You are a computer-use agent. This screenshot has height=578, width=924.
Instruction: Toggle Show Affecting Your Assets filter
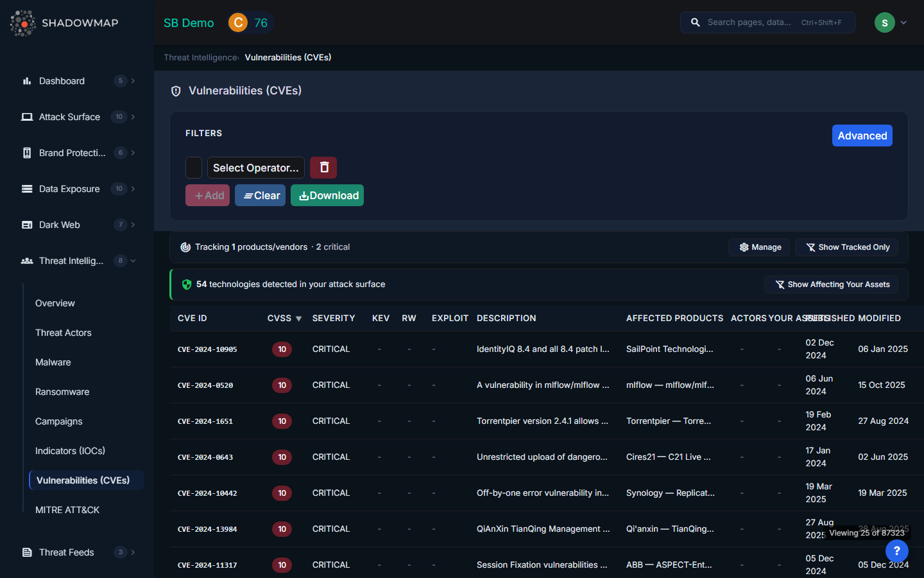pos(831,285)
